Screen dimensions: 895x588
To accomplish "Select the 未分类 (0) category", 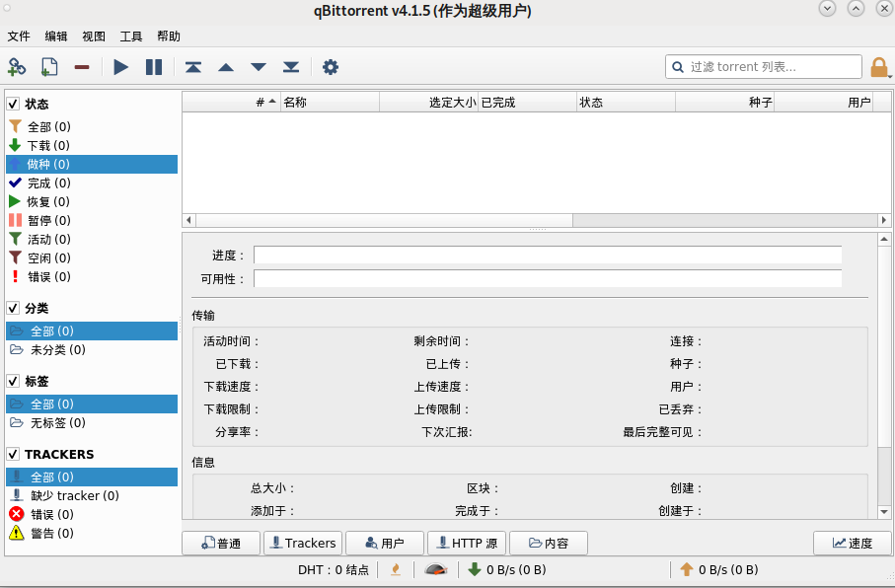I will pyautogui.click(x=92, y=350).
